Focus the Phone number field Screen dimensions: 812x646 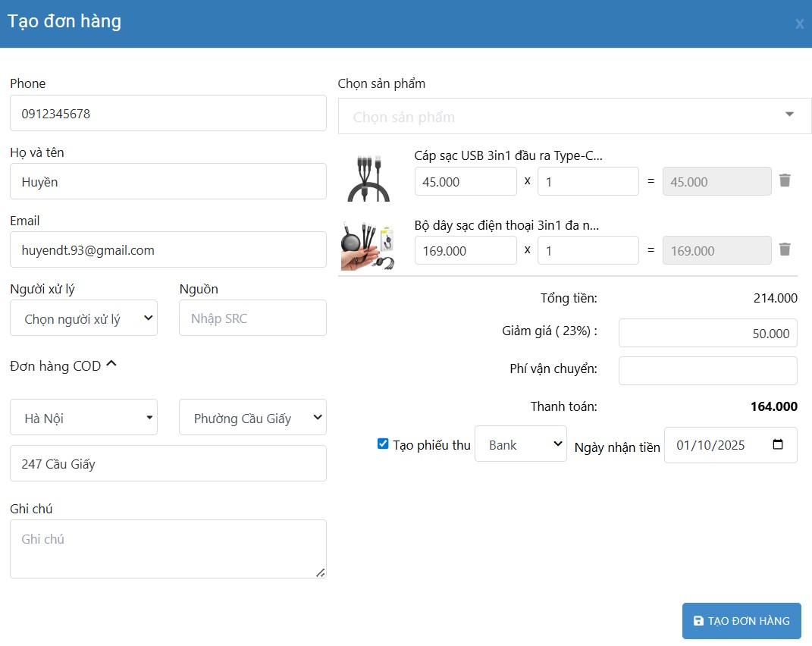(168, 114)
